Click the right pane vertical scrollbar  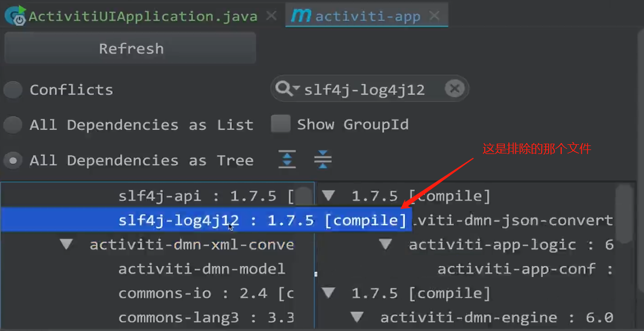[x=625, y=214]
